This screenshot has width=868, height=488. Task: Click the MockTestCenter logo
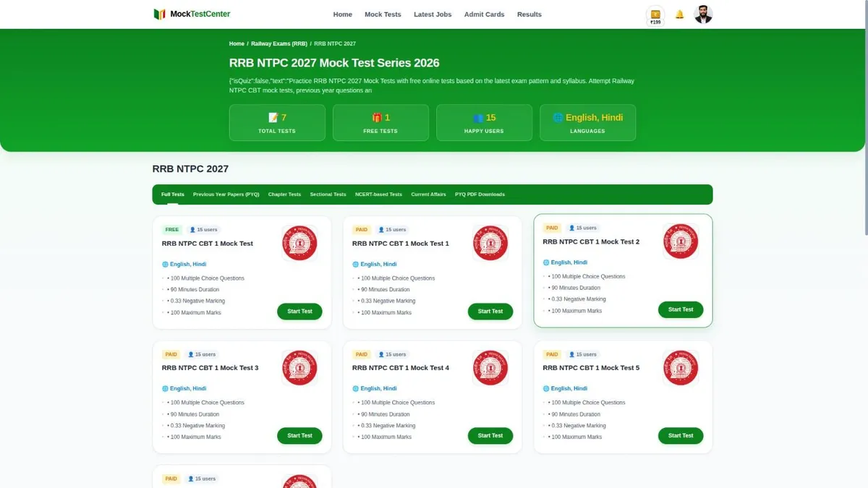click(192, 14)
